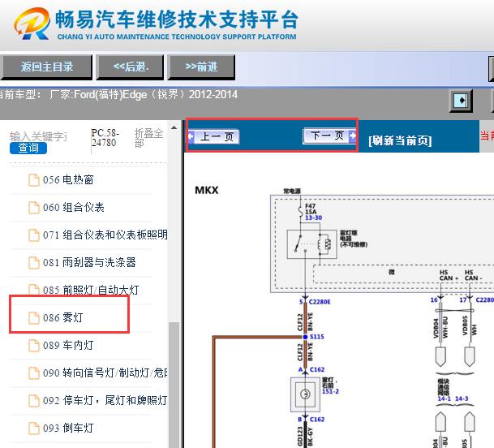
Task: Click file icon beside 056 电热窗
Action: point(34,180)
